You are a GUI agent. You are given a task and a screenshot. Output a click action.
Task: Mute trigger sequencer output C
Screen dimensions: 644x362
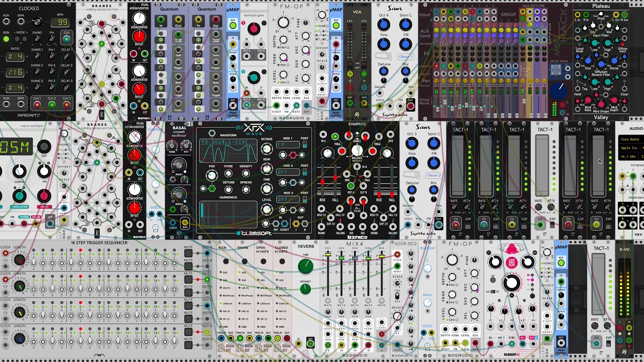[x=188, y=280]
